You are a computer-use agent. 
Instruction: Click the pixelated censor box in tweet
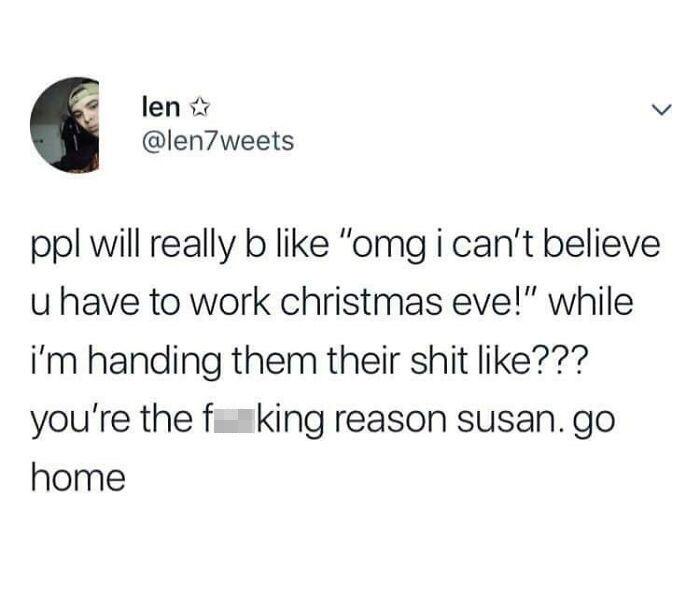pyautogui.click(x=234, y=420)
